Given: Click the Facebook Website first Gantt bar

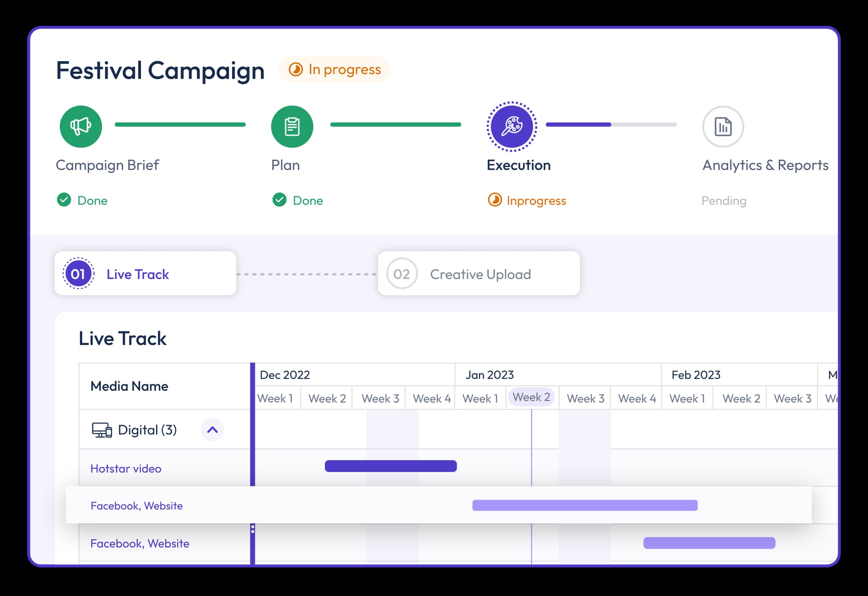Looking at the screenshot, I should [x=584, y=505].
